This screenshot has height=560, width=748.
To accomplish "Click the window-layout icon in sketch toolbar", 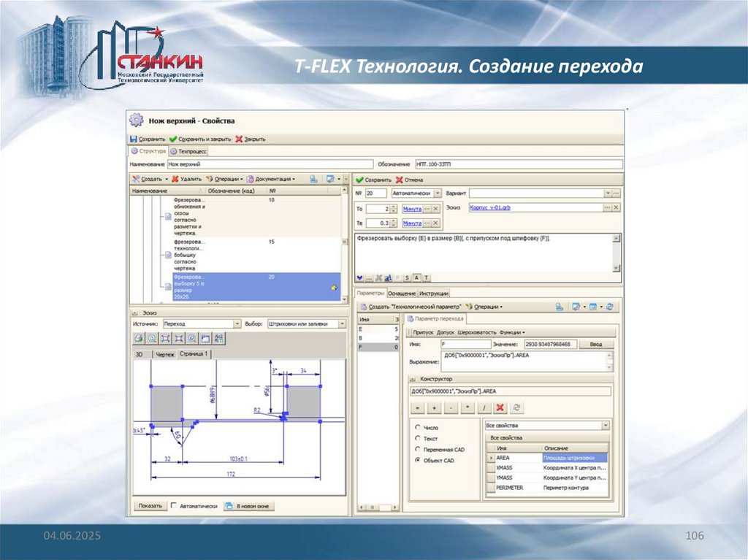I will [x=205, y=338].
